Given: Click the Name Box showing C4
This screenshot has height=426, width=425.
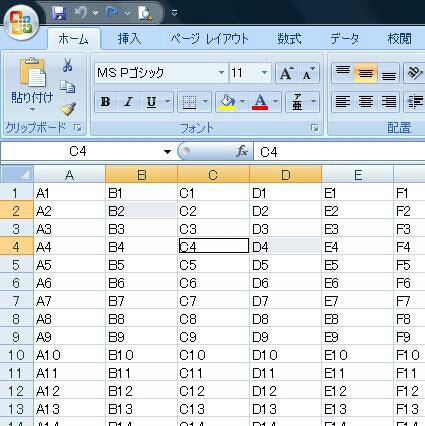Looking at the screenshot, I should (81, 152).
